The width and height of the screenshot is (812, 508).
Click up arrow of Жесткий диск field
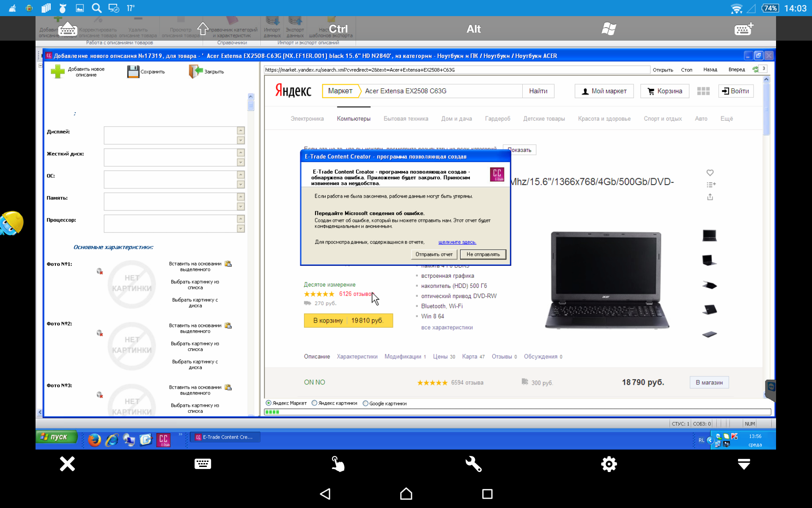tap(241, 153)
